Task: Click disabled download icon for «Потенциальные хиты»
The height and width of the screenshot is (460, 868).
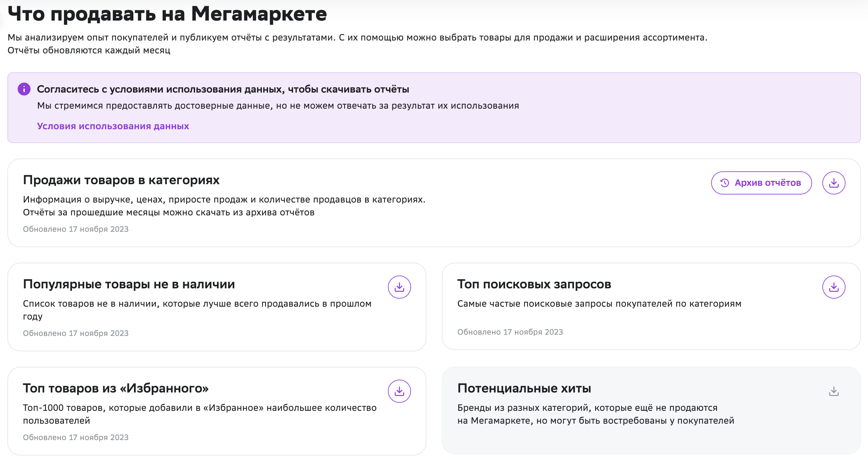Action: tap(834, 391)
